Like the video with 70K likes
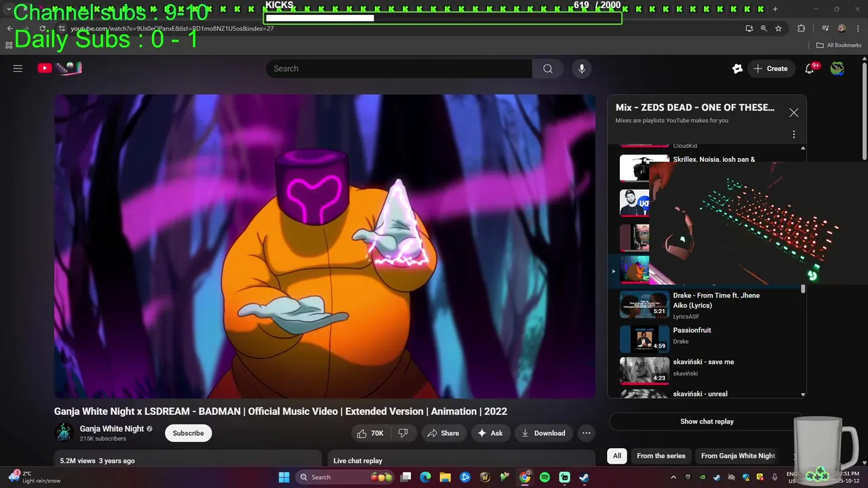 [370, 433]
